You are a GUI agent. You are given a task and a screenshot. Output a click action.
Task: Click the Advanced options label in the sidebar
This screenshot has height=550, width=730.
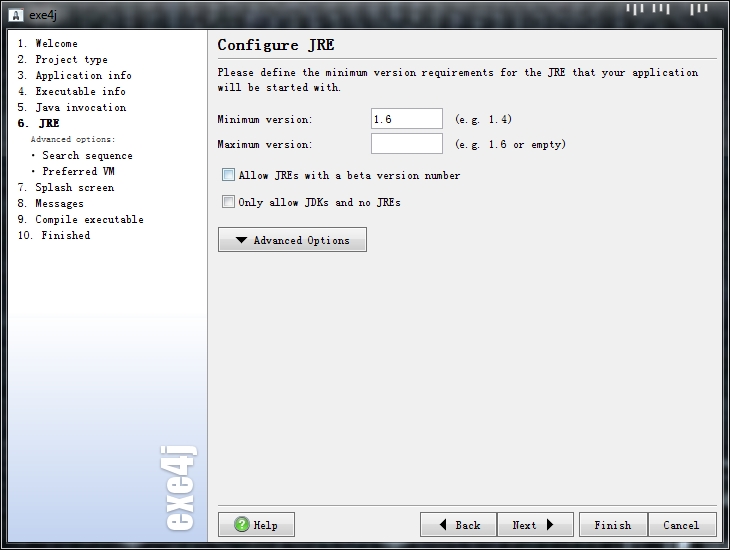click(x=73, y=139)
